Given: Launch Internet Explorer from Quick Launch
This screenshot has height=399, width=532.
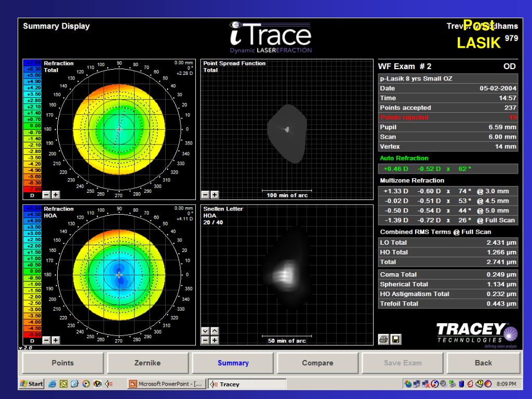Looking at the screenshot, I should click(x=52, y=384).
